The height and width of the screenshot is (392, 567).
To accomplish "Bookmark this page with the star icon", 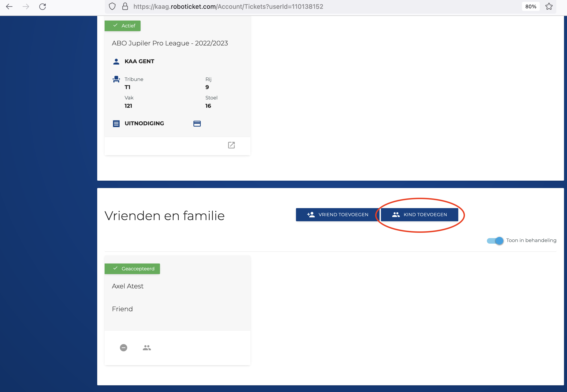I will point(549,6).
